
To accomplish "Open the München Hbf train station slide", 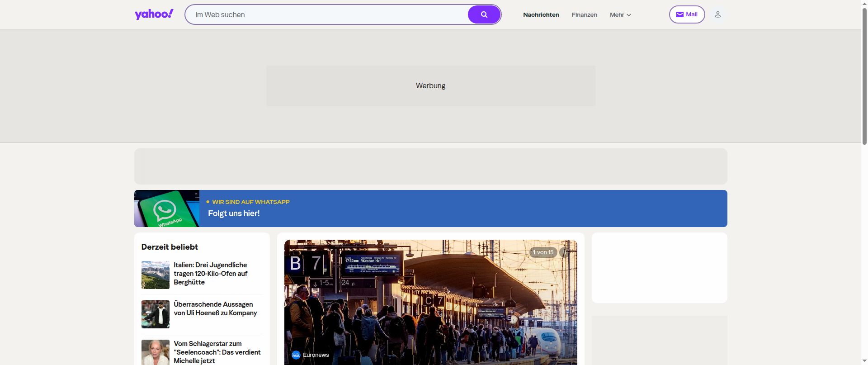I will point(430,302).
